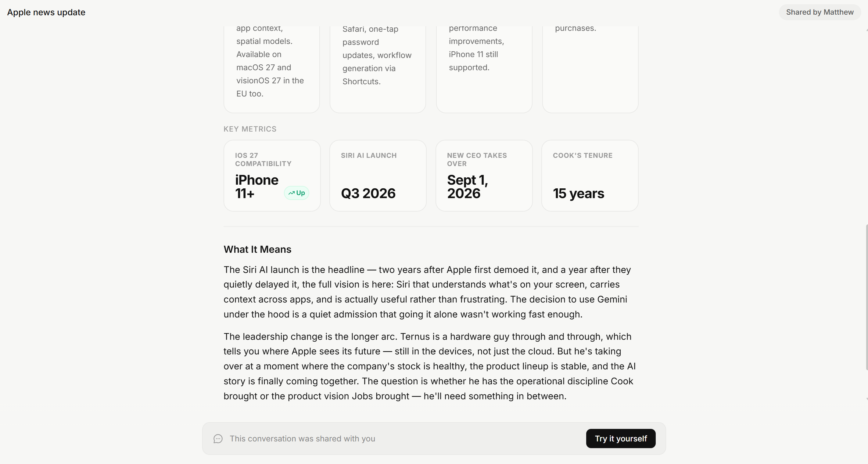Click the Q3 2026 value text
This screenshot has width=868, height=464.
tap(368, 193)
